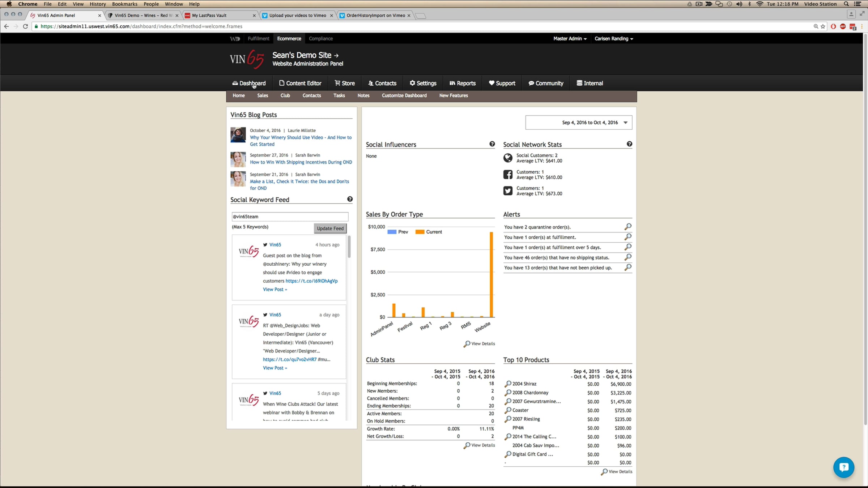Click the keyword feed scrollbar
Viewport: 868px width, 488px height.
pyautogui.click(x=349, y=247)
